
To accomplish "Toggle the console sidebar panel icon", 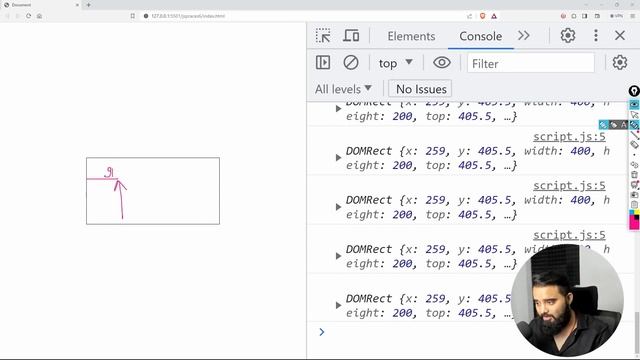I will coord(323,62).
